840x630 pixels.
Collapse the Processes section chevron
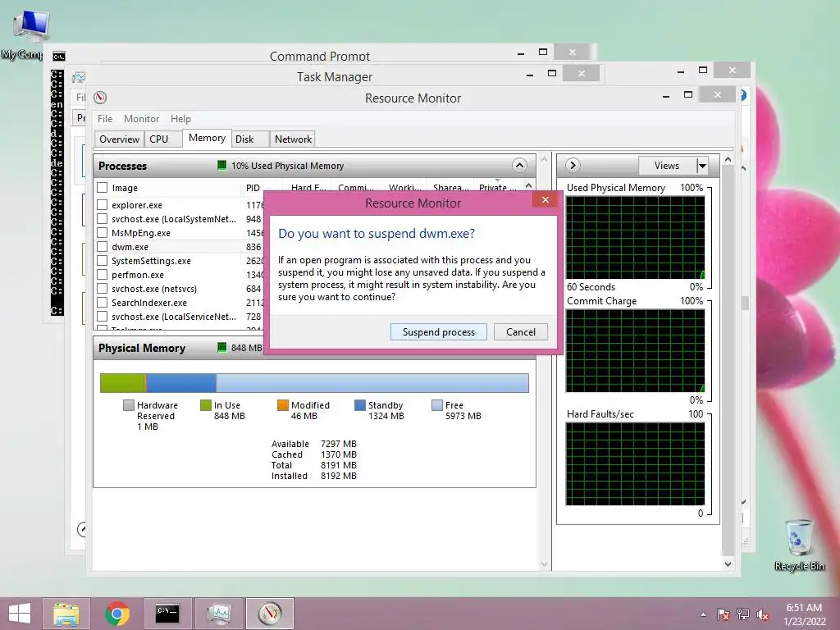tap(519, 165)
